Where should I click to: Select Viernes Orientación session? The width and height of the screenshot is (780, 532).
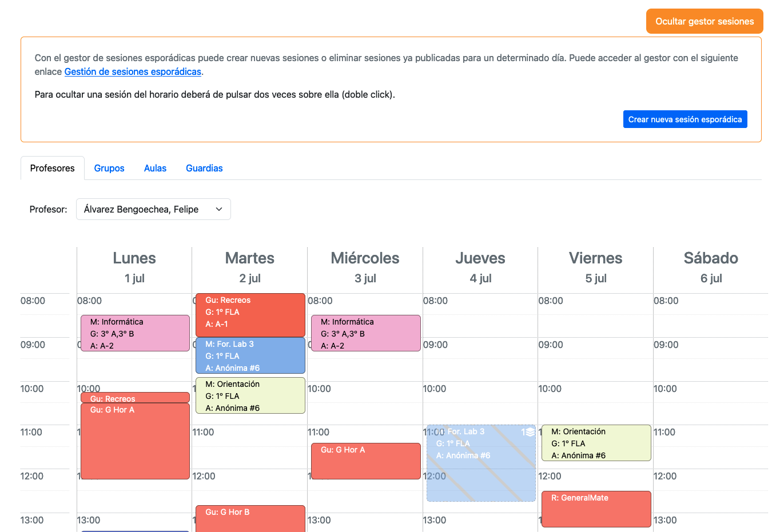(596, 443)
